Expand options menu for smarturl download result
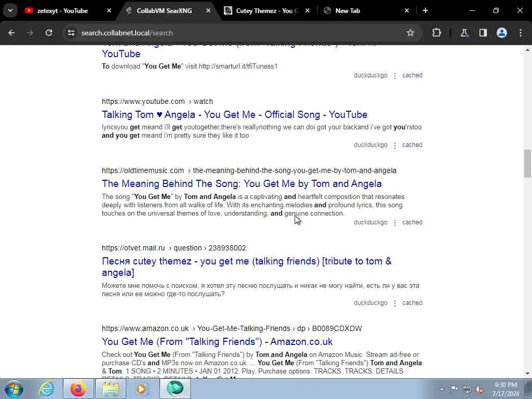 pos(395,76)
